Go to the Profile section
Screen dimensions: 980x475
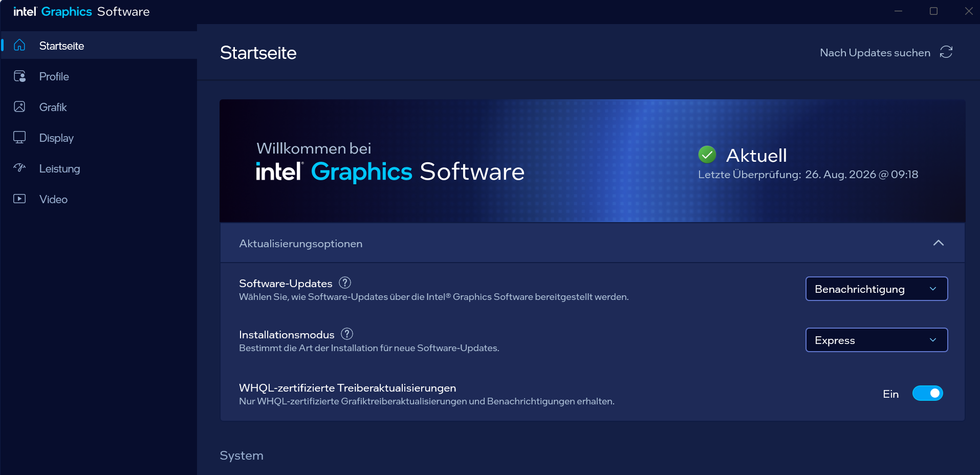99,76
